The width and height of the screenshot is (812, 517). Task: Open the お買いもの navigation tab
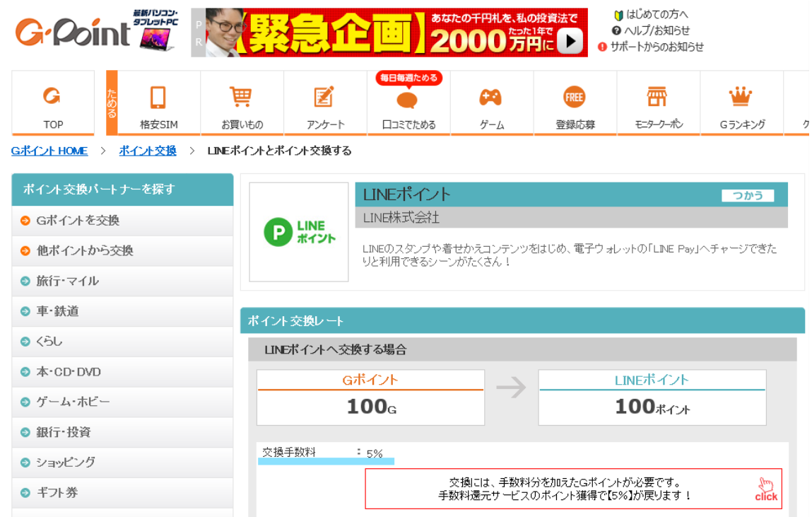click(242, 103)
